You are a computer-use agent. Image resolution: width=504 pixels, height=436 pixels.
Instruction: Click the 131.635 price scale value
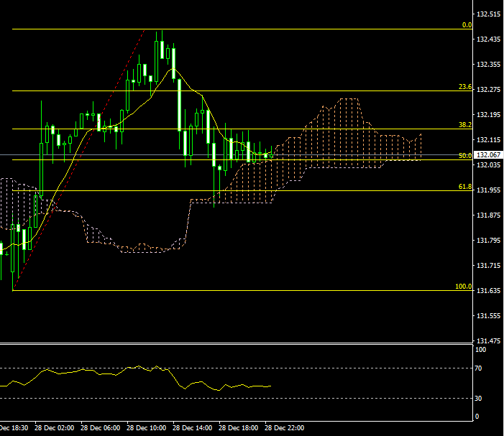coord(489,291)
